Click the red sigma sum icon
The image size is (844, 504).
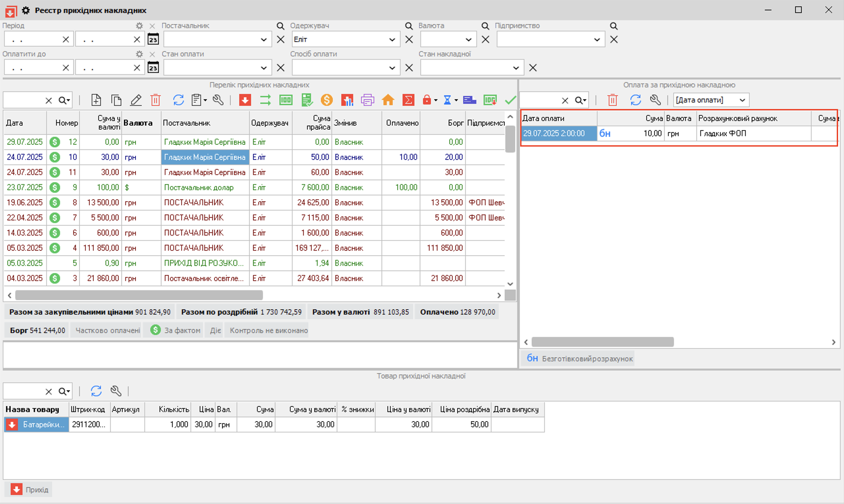coord(408,100)
